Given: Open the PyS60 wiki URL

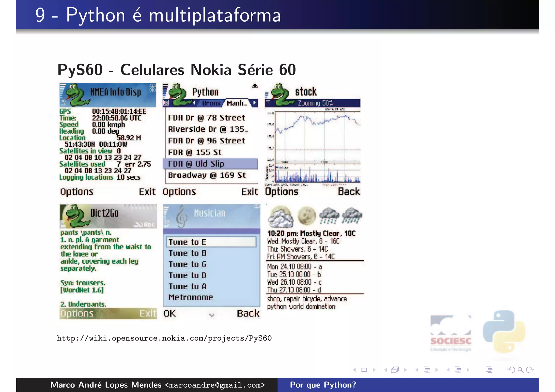Looking at the screenshot, I should [164, 338].
